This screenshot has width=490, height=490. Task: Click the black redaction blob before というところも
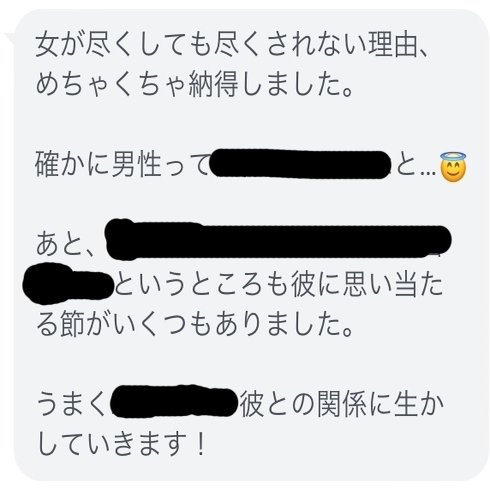point(68,284)
